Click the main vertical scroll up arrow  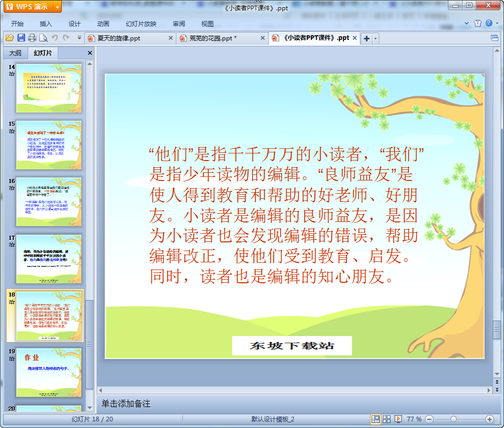point(497,51)
